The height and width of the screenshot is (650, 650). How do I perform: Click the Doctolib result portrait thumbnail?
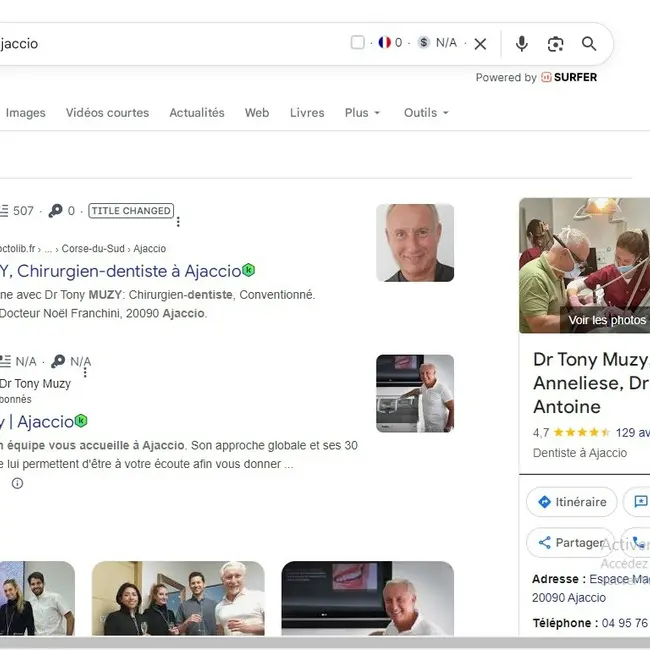coord(415,243)
